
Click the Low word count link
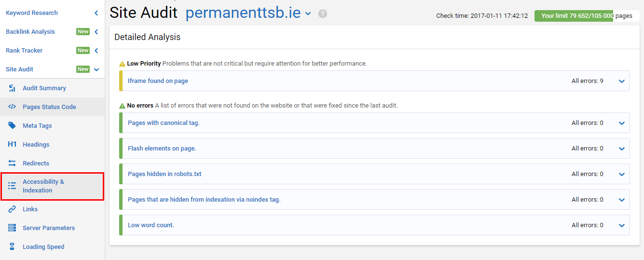[151, 225]
